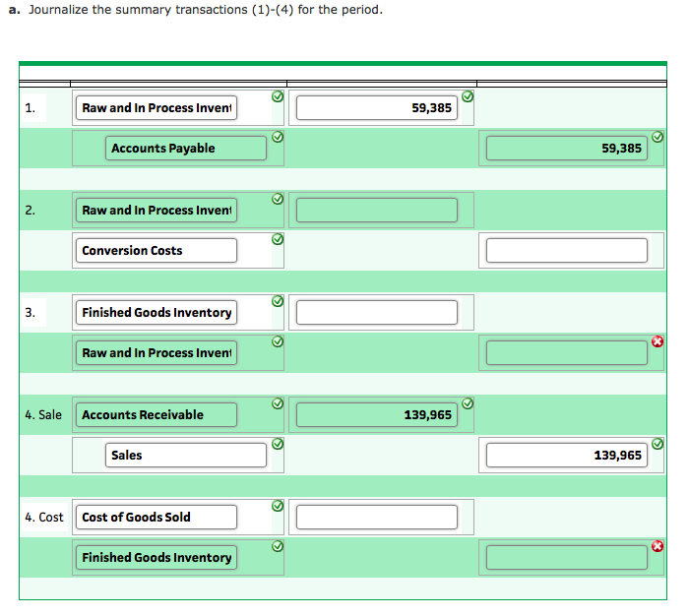Open the Cost of Goods Sold dropdown
The image size is (689, 616).
click(157, 518)
